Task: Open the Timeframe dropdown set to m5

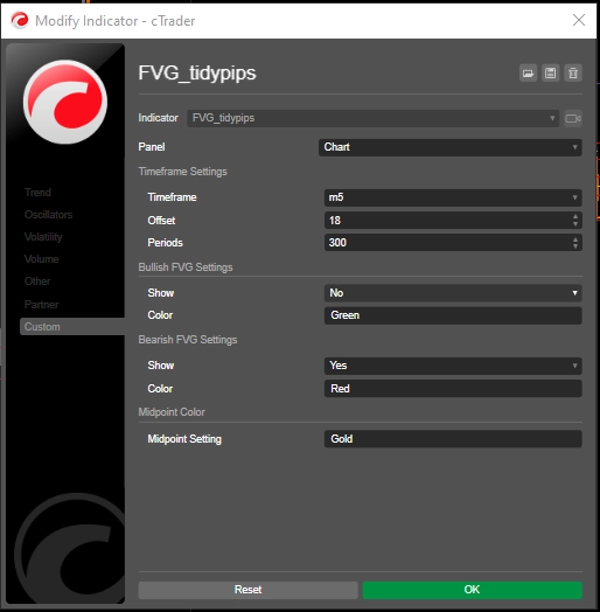Action: (452, 198)
